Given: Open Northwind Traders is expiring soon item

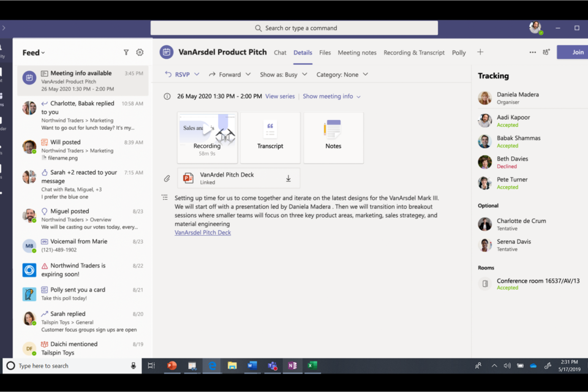Looking at the screenshot, I should (x=83, y=269).
